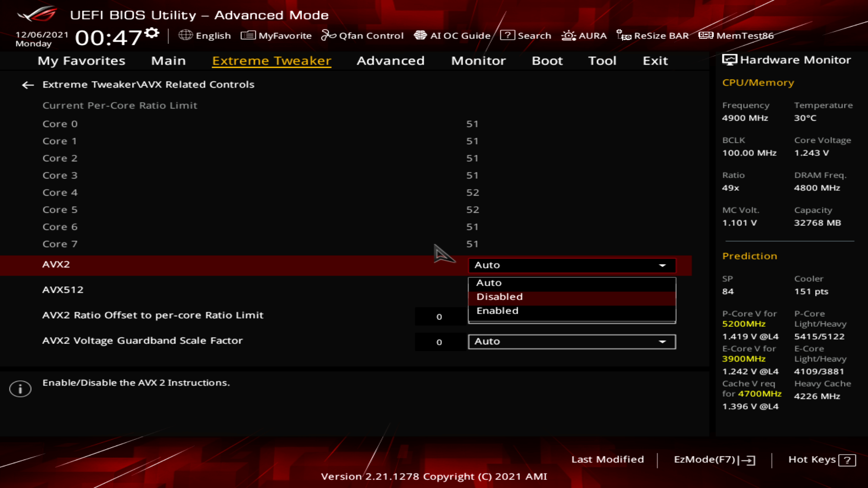Go back using the left arrow icon
Viewport: 868px width, 488px height.
pos(28,85)
